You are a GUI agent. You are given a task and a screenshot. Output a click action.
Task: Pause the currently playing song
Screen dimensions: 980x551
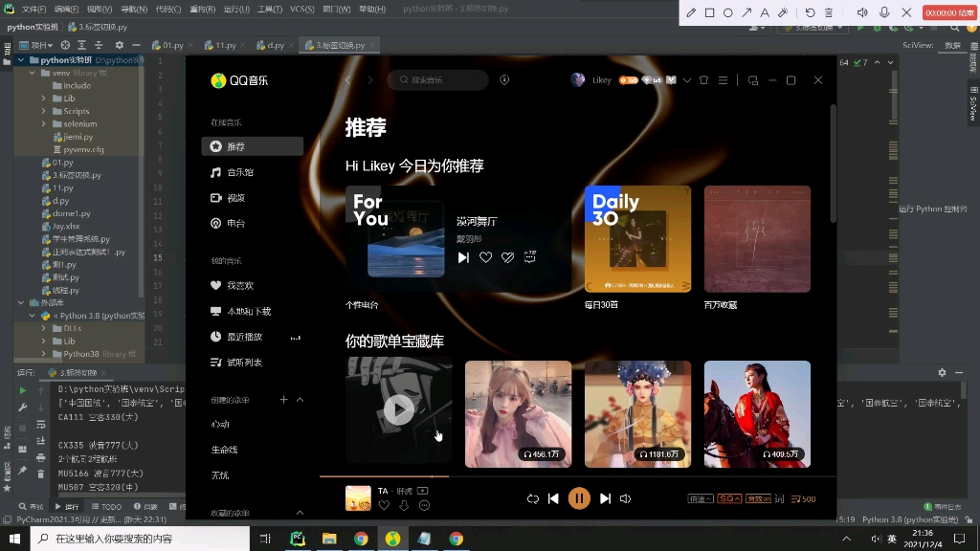[x=579, y=497]
